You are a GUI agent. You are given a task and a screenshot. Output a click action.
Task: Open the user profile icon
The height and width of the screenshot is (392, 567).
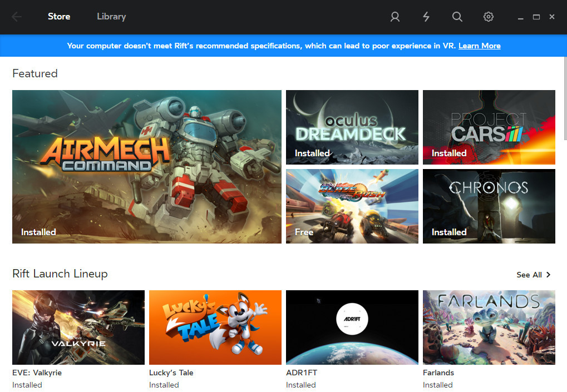pyautogui.click(x=395, y=17)
